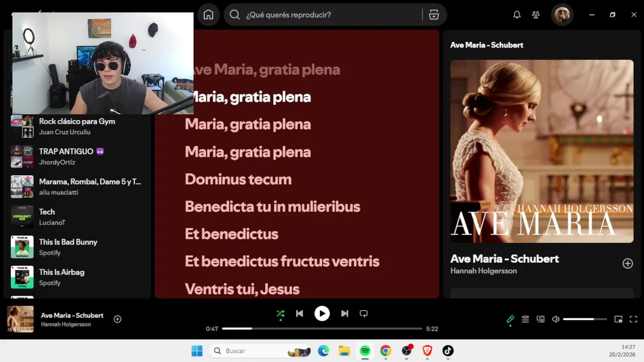The width and height of the screenshot is (644, 362).
Task: Open TRAP ANTIGUO playlist
Action: pos(78,156)
